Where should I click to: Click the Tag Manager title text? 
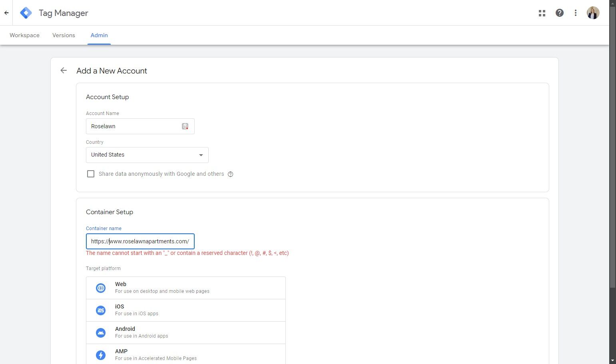coord(64,13)
